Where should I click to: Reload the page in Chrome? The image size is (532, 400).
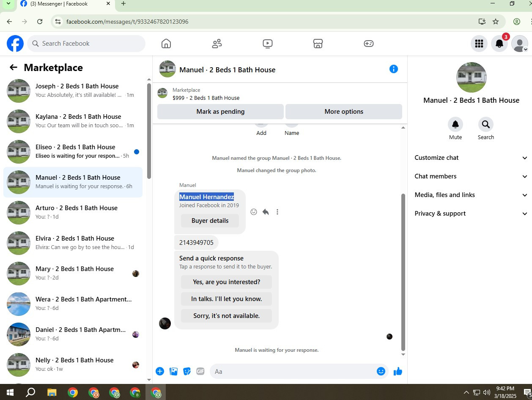[x=40, y=22]
